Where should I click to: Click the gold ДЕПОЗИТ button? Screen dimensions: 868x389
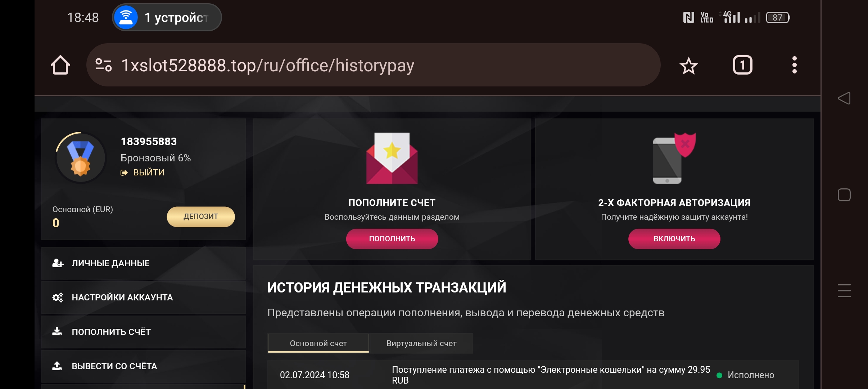[x=201, y=216]
